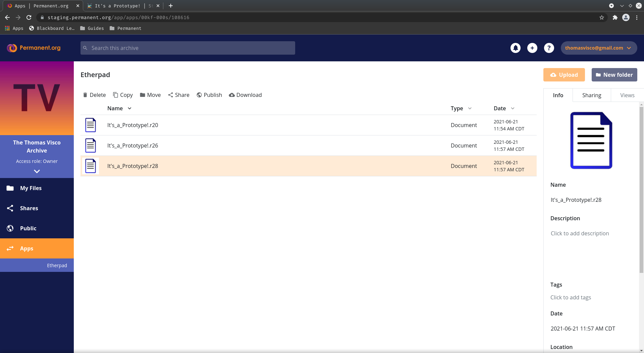Image resolution: width=644 pixels, height=353 pixels.
Task: Delete the selected file
Action: point(94,95)
